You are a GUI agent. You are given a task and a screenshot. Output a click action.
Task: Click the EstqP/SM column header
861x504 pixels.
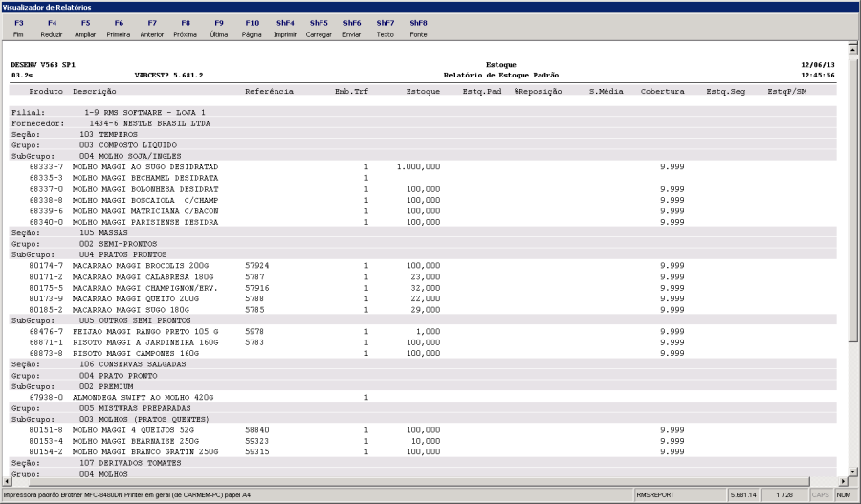787,91
